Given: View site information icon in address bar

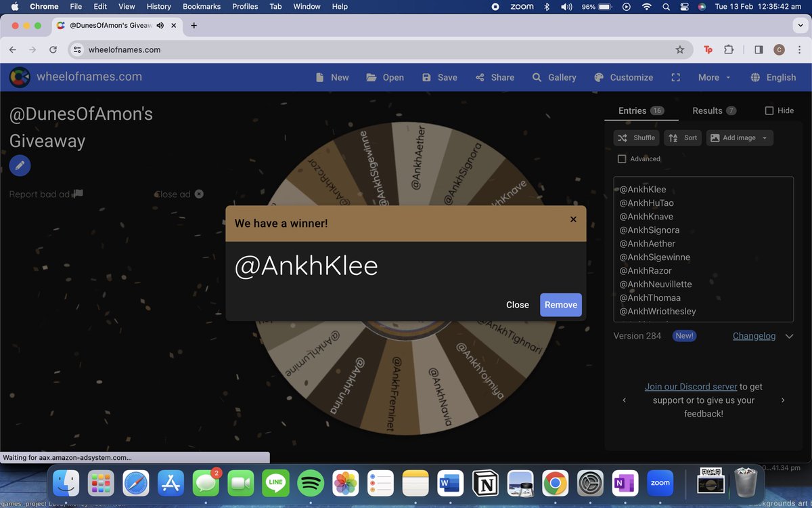Looking at the screenshot, I should [78, 49].
